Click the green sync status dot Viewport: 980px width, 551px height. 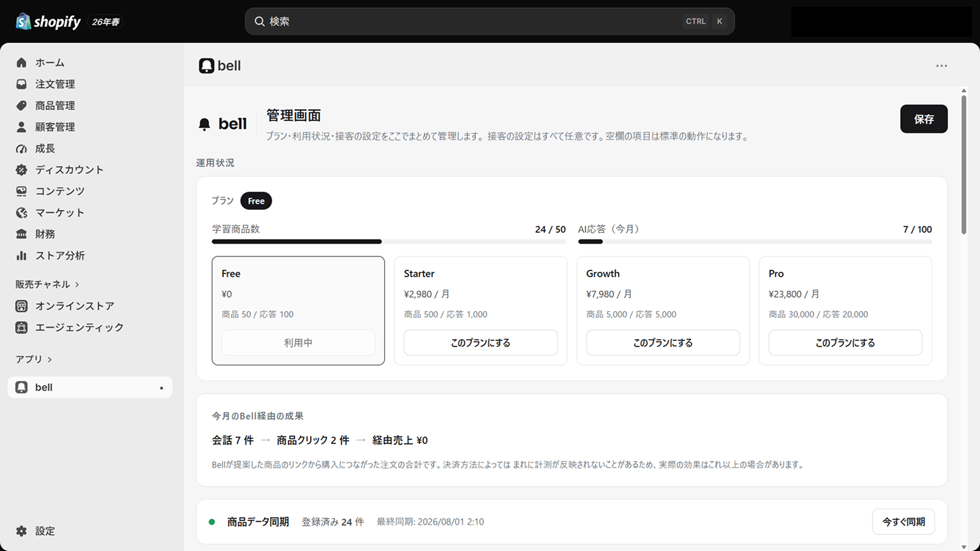212,522
